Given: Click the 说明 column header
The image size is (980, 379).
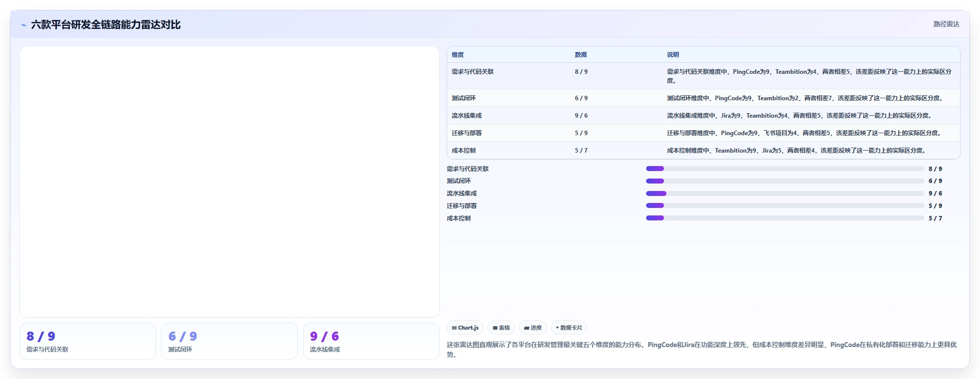Looking at the screenshot, I should coord(673,55).
